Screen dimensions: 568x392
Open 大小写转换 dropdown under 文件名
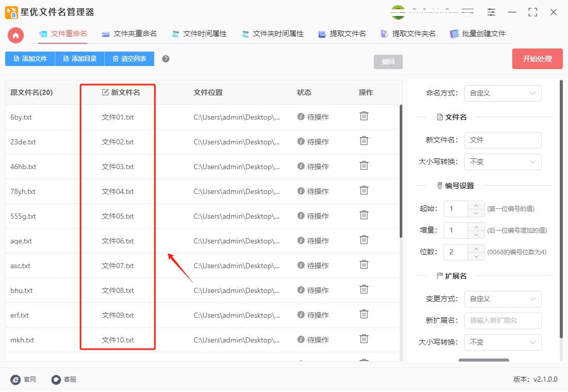[502, 161]
